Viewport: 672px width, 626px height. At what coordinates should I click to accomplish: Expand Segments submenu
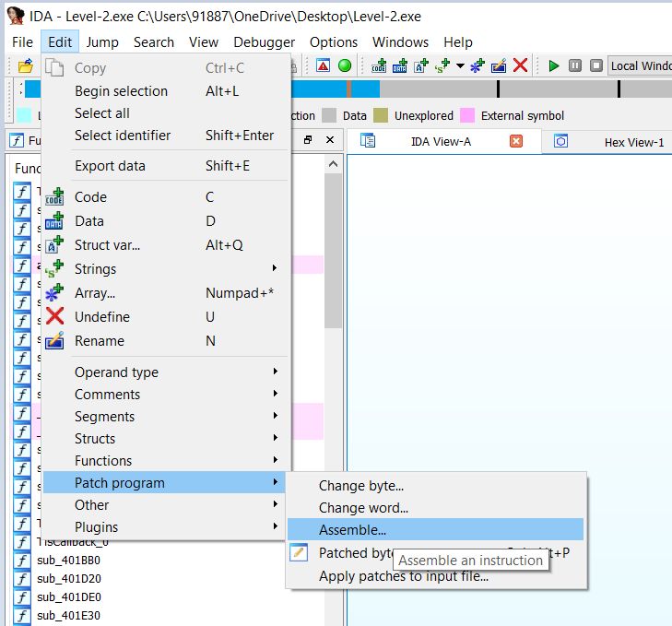point(166,417)
